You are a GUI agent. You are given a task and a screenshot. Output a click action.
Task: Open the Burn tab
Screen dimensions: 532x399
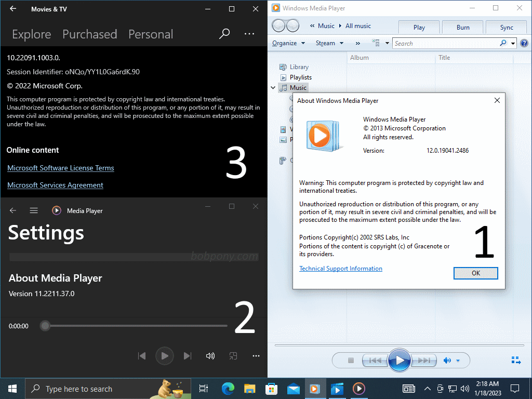463,27
